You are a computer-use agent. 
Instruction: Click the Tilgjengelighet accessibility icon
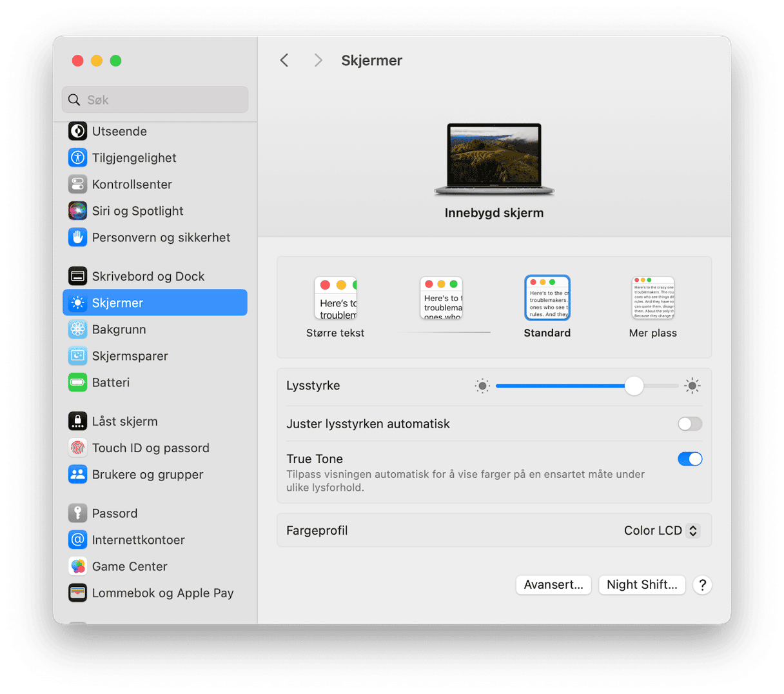click(77, 158)
